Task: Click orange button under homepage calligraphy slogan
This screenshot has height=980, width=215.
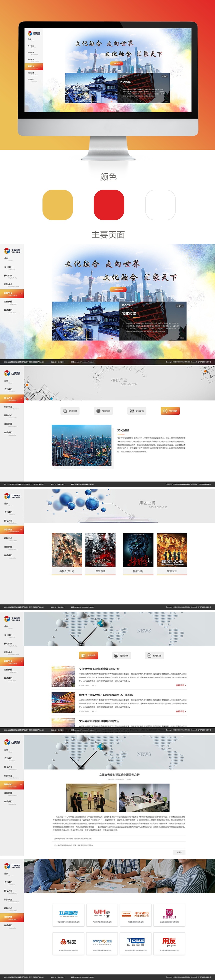Action: 118,290
